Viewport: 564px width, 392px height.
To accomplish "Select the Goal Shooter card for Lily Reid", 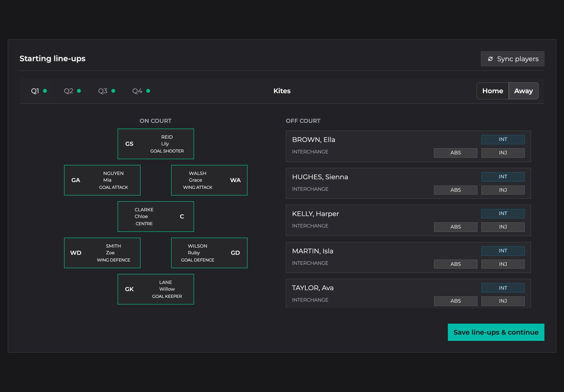I will [x=156, y=144].
